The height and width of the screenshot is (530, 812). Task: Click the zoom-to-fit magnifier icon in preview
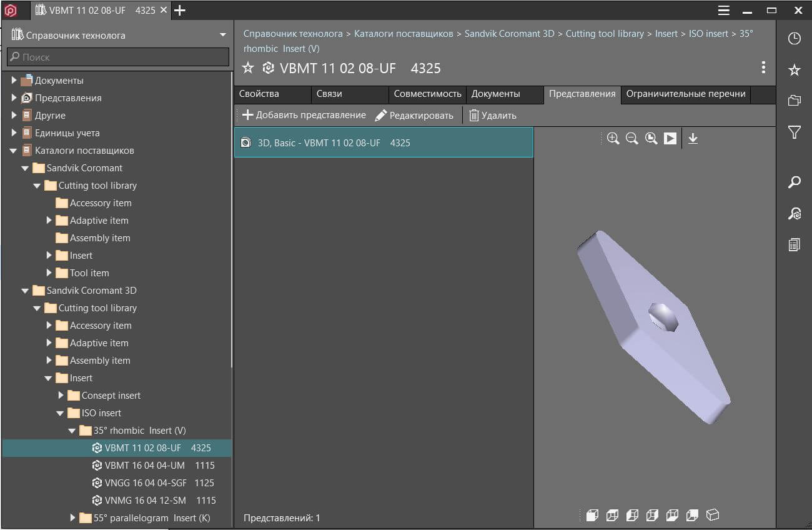click(x=651, y=139)
